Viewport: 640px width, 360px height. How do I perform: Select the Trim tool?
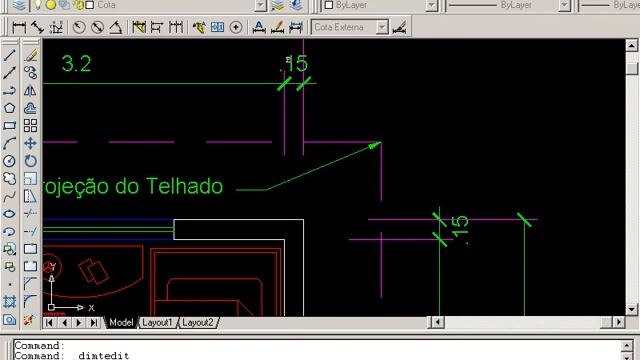pos(30,214)
